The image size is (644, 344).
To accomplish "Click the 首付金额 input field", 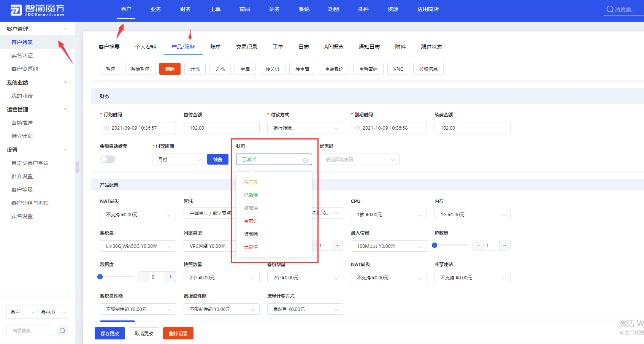I will click(222, 128).
